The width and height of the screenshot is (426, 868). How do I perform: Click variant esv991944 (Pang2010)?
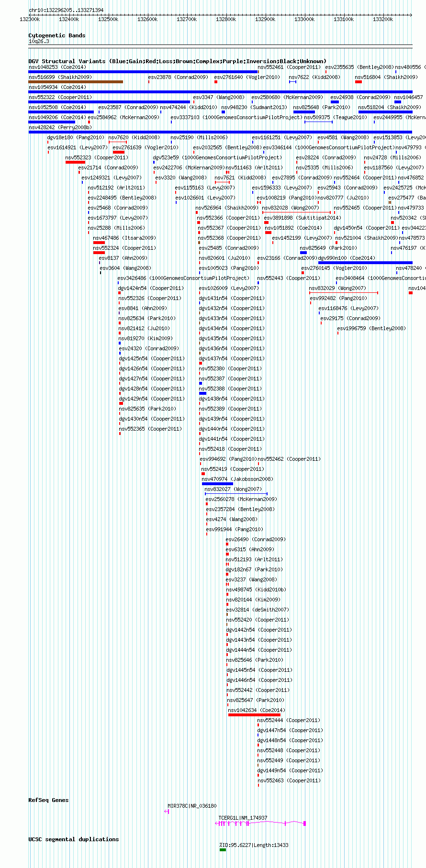click(235, 529)
